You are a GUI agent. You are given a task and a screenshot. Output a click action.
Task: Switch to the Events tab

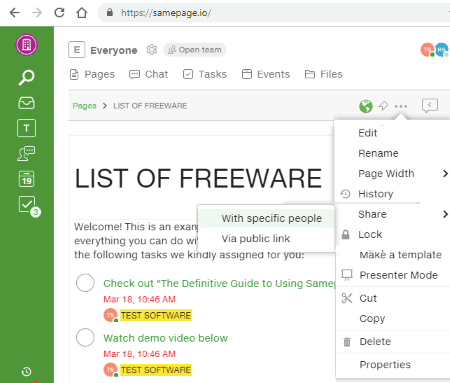point(266,74)
